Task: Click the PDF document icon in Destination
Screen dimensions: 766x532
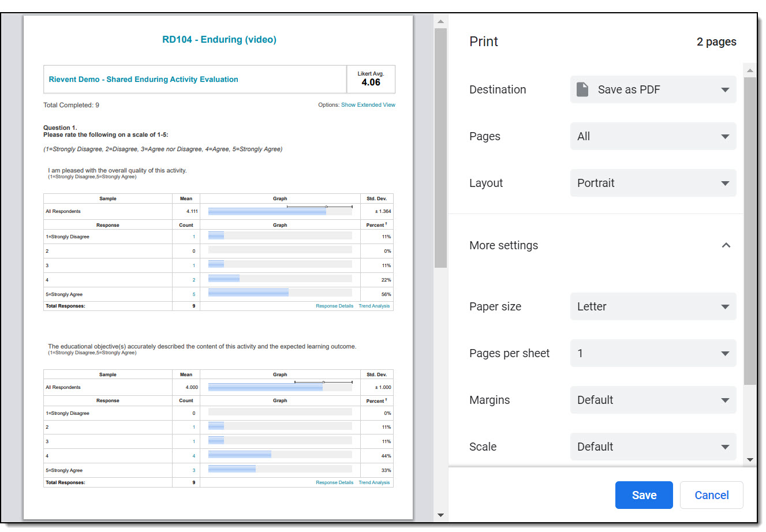Action: pyautogui.click(x=582, y=89)
